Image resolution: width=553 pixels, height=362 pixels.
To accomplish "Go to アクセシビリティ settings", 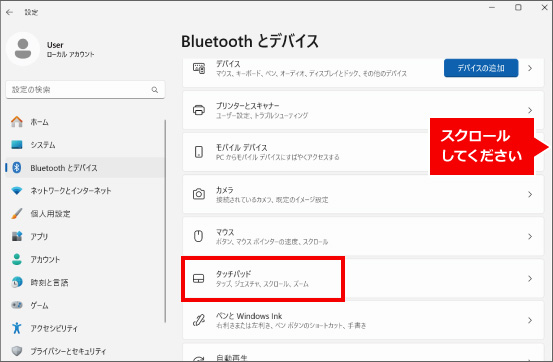I will tap(85, 328).
